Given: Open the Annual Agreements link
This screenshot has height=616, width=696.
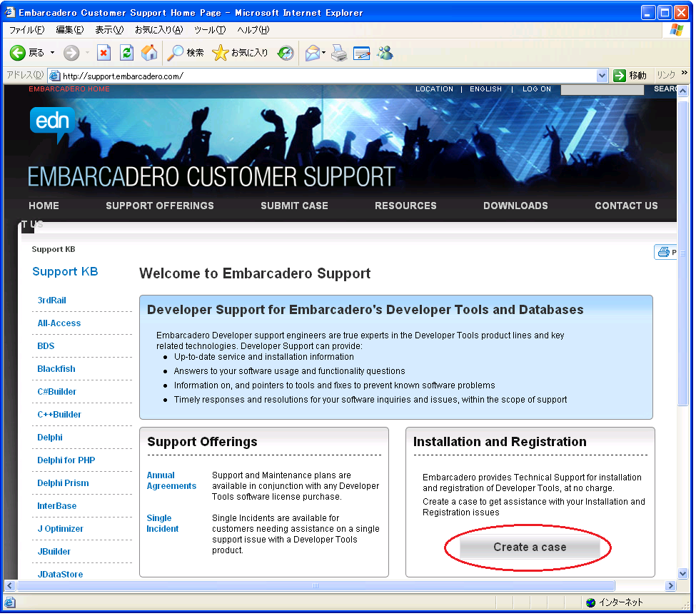Looking at the screenshot, I should click(x=171, y=481).
